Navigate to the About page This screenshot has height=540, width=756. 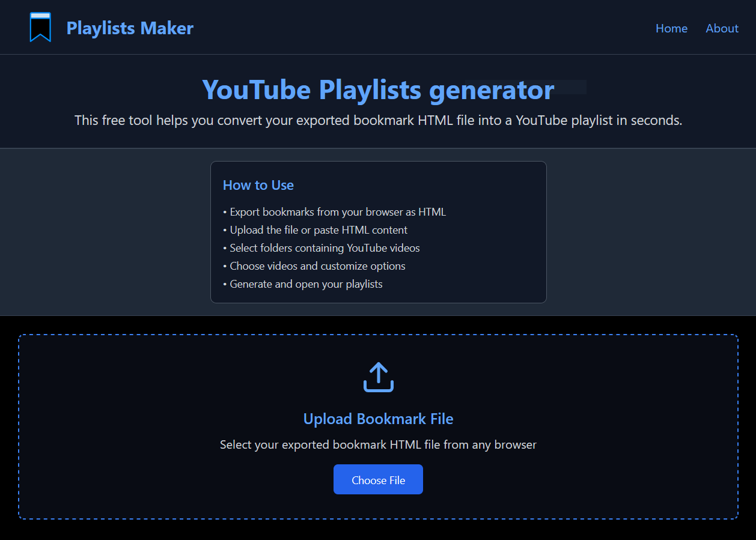(x=722, y=28)
